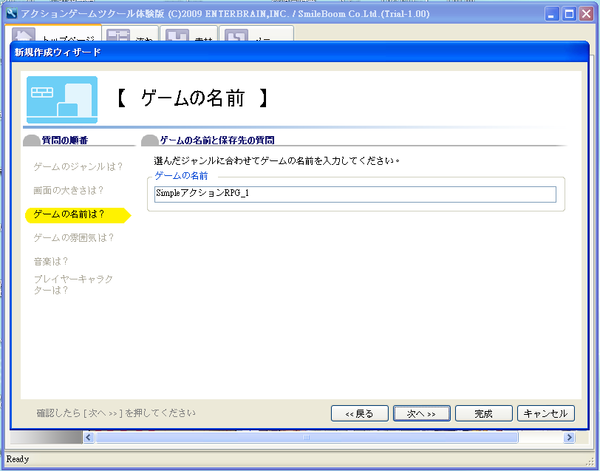Click the ゲームの名前と保存先の質問 header
Viewport: 600px width, 471px height.
tap(217, 140)
